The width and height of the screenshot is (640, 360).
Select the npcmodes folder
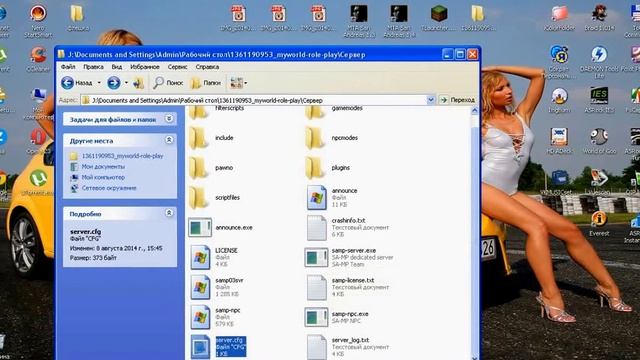[x=331, y=138]
